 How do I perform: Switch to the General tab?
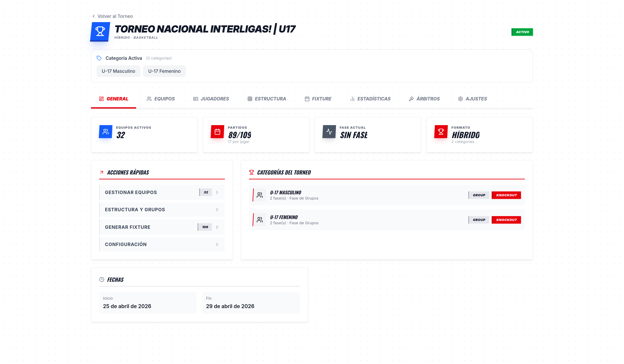pos(114,99)
